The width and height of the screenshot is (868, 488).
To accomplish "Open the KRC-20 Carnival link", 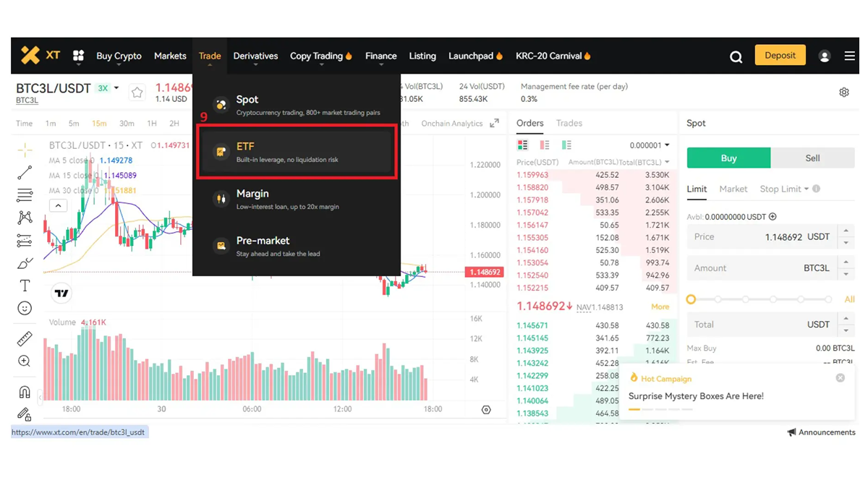I will (553, 56).
